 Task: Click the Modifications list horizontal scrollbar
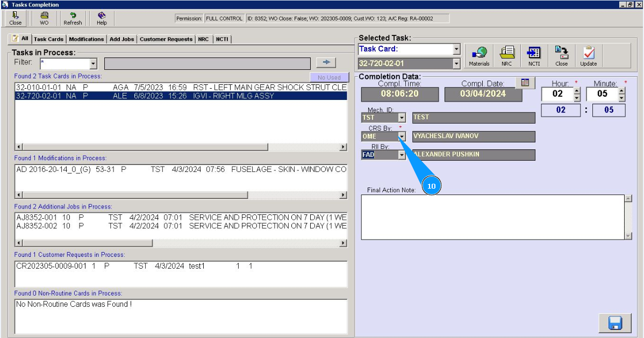(x=135, y=195)
